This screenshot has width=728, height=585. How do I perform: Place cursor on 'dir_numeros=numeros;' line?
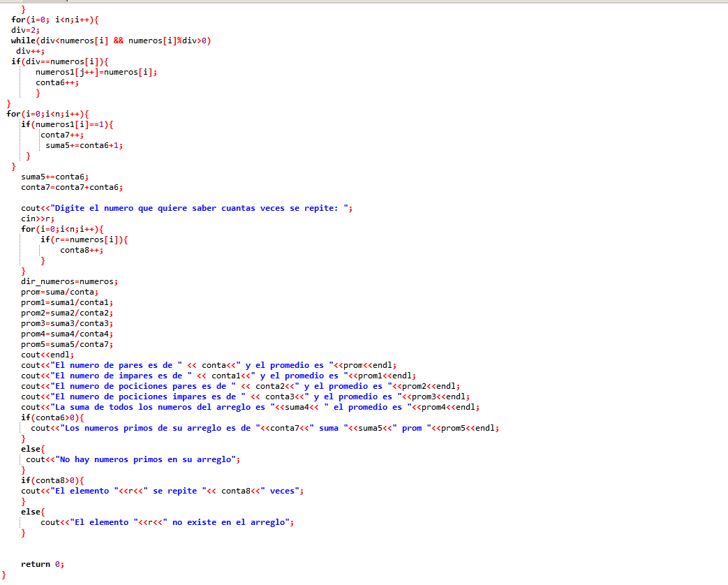point(69,281)
